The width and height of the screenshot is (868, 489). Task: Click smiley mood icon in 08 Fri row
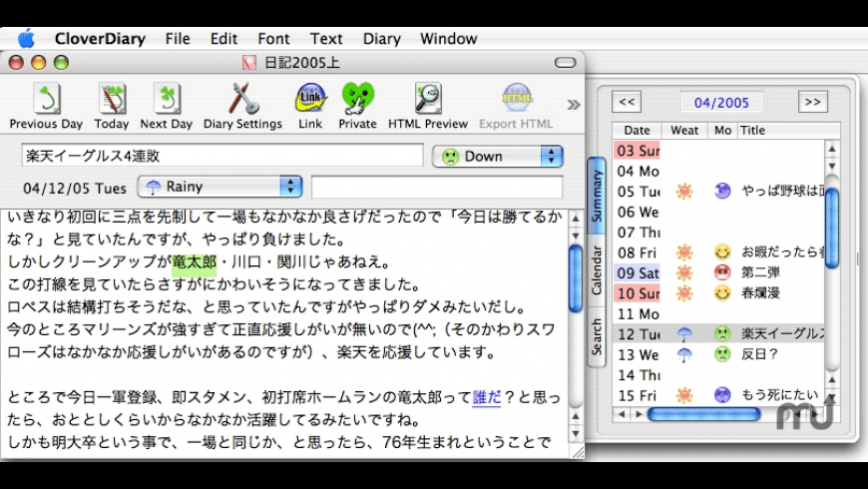722,252
